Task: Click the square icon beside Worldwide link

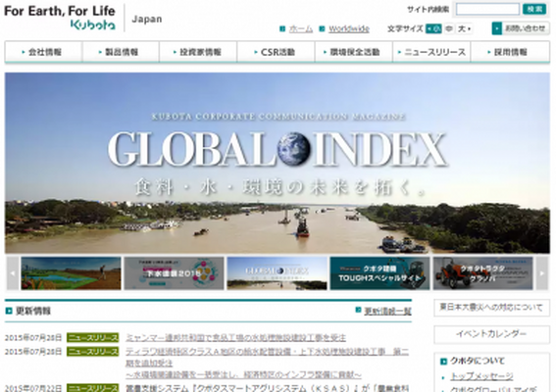Action: (322, 28)
